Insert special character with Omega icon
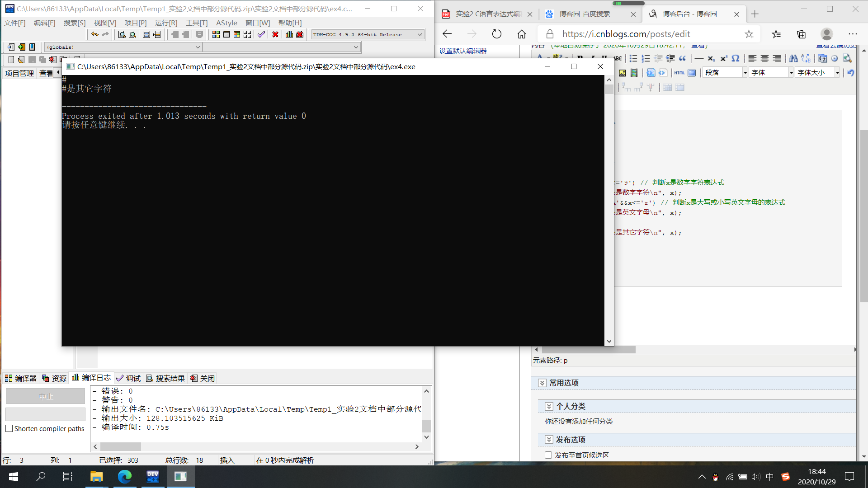The image size is (868, 488). (736, 59)
